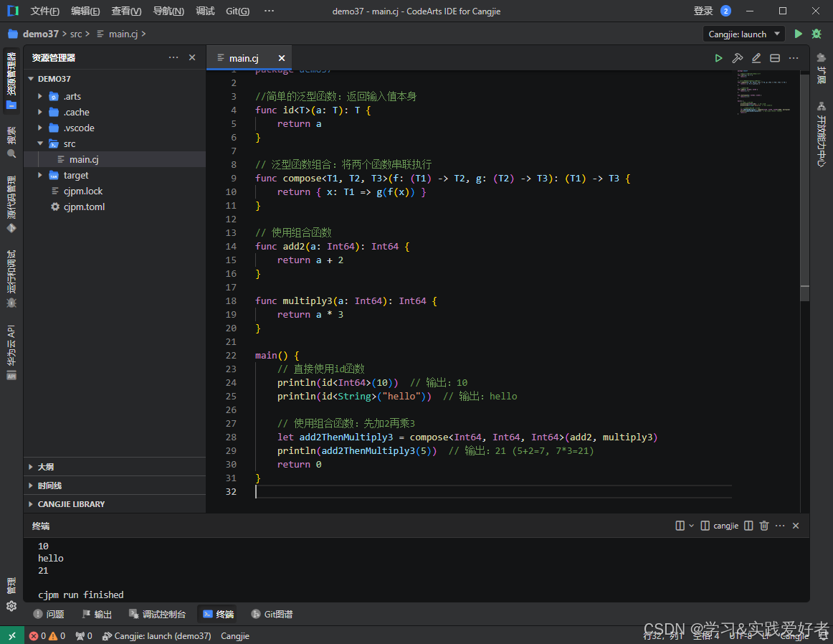Click the split editor layout icon
Image resolution: width=833 pixels, height=644 pixels.
(x=775, y=58)
